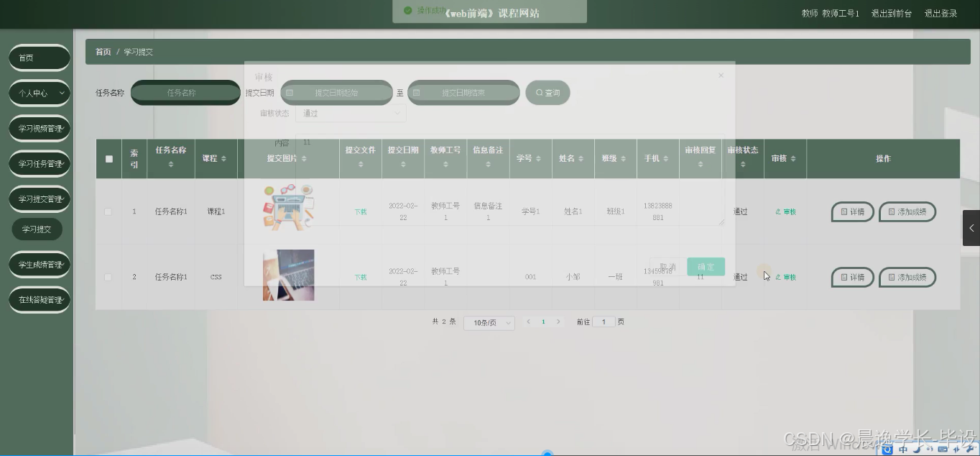Sort by 审核回复 column arrows
Viewport: 980px width, 456px height.
click(x=701, y=165)
